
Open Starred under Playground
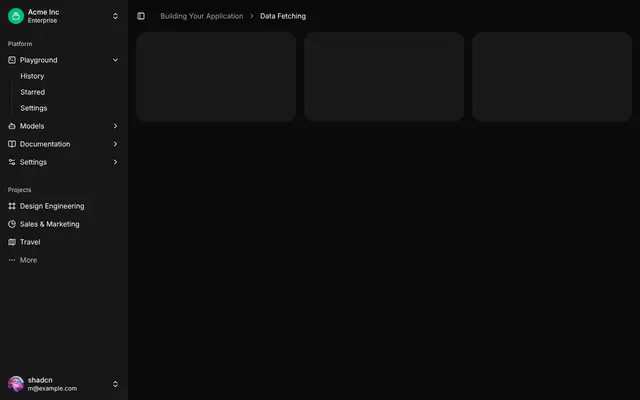point(33,92)
